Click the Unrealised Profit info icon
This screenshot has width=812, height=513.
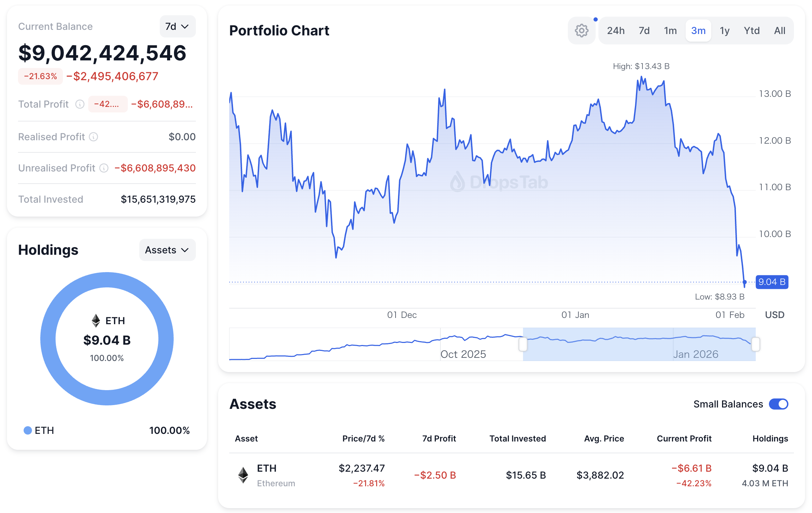[x=104, y=168]
